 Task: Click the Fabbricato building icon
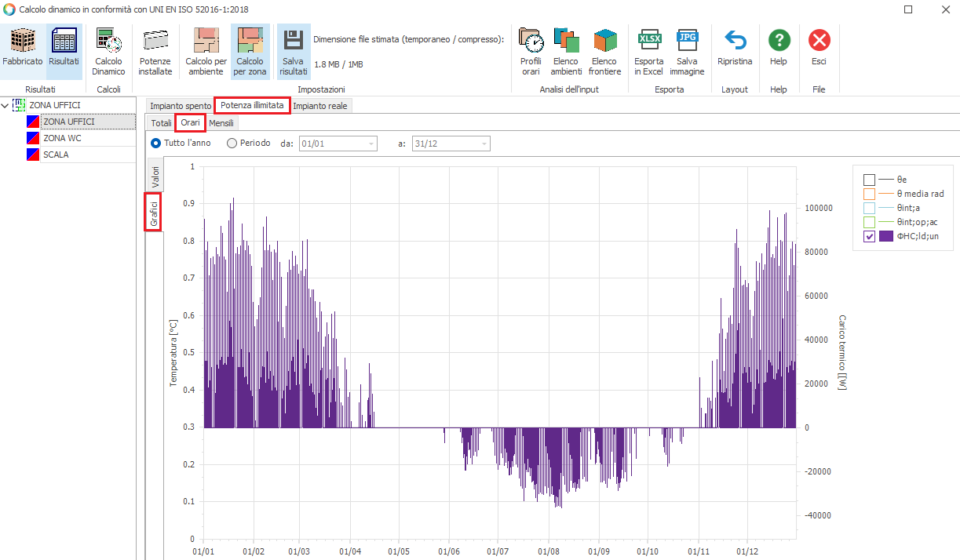pyautogui.click(x=23, y=41)
